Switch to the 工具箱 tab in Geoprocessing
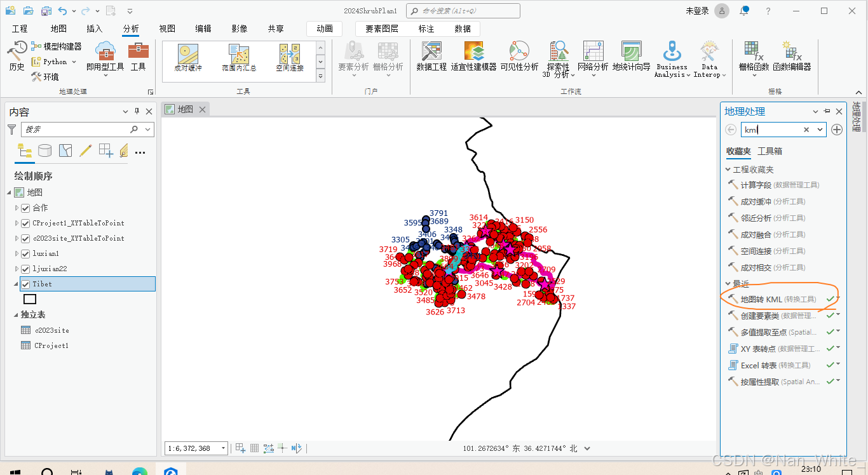 pyautogui.click(x=770, y=151)
